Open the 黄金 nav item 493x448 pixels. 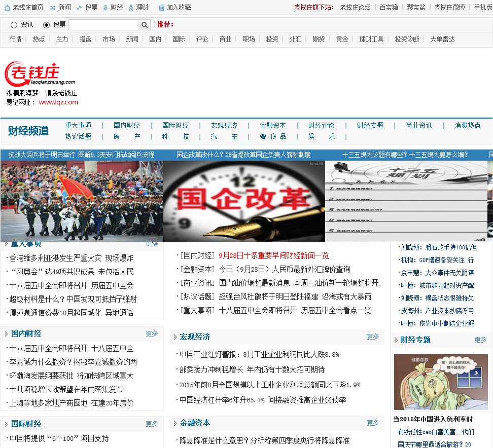pyautogui.click(x=342, y=39)
